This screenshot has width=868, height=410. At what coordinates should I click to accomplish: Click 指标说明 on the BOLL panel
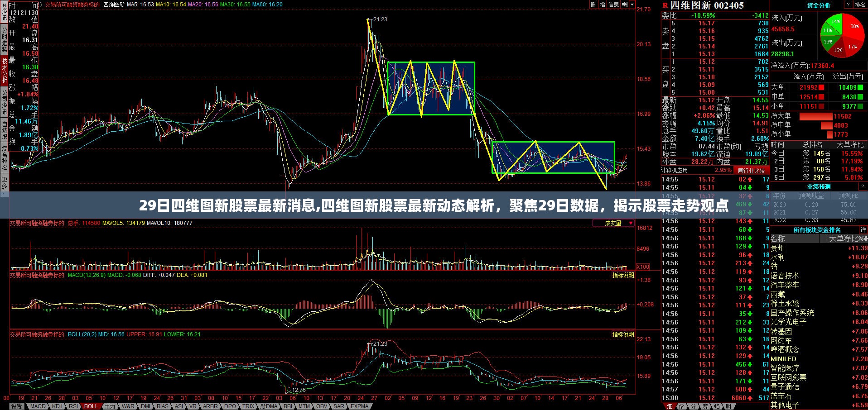pyautogui.click(x=623, y=334)
